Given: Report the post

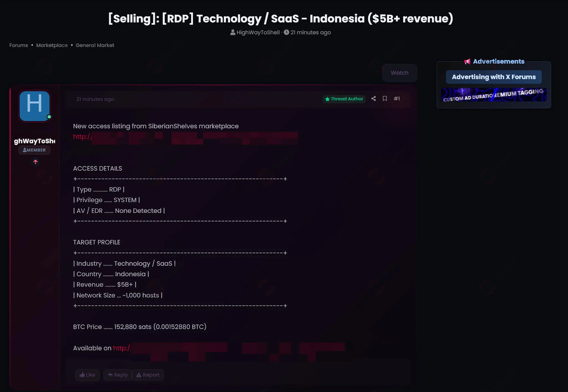Looking at the screenshot, I should (148, 375).
